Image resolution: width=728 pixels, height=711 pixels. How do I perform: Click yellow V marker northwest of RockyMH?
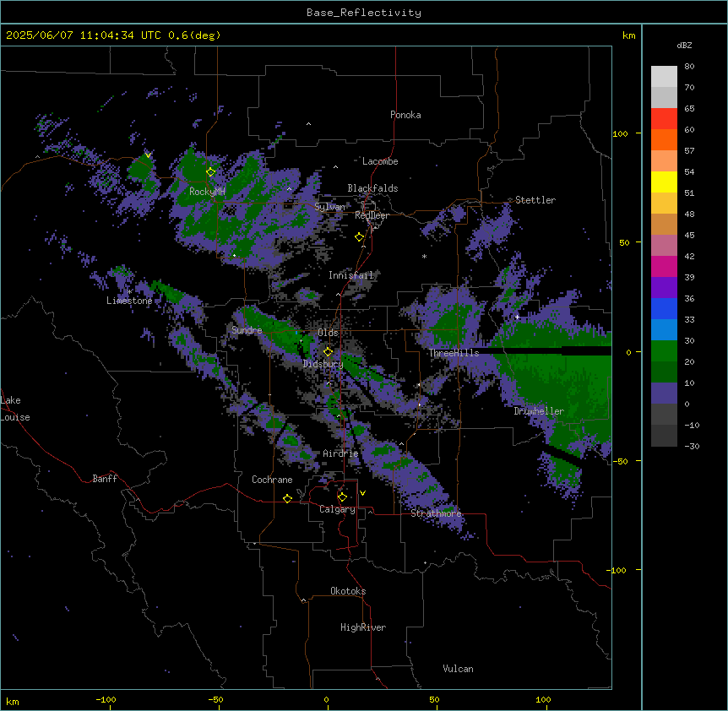[x=148, y=155]
